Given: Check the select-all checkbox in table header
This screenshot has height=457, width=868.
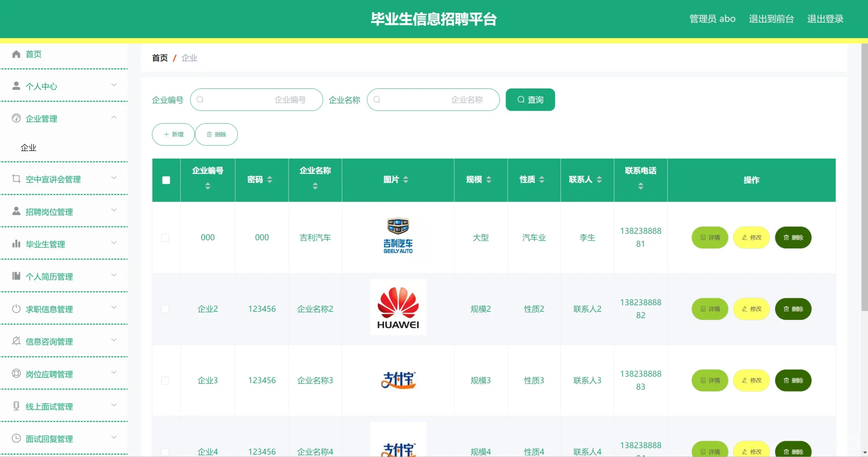Looking at the screenshot, I should (x=166, y=180).
